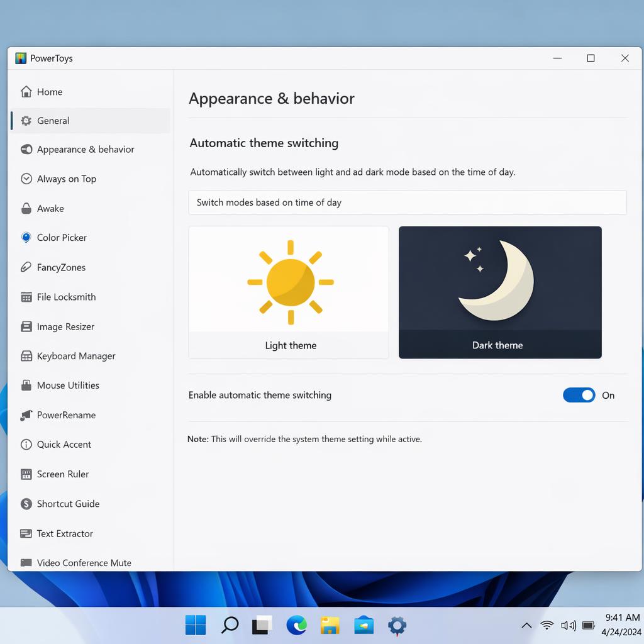Choose the Dark theme card
This screenshot has height=644, width=644.
coord(500,292)
